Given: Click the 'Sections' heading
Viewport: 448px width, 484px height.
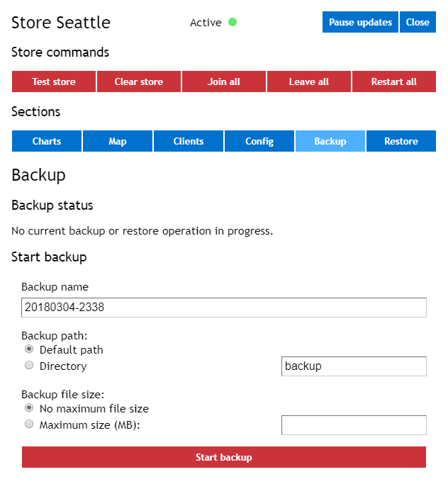Looking at the screenshot, I should pos(36,112).
